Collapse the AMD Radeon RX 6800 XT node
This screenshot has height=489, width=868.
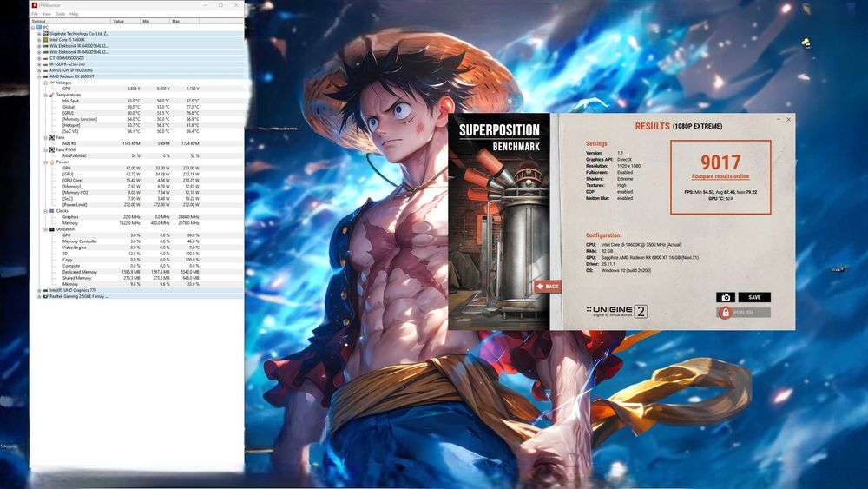pyautogui.click(x=39, y=76)
